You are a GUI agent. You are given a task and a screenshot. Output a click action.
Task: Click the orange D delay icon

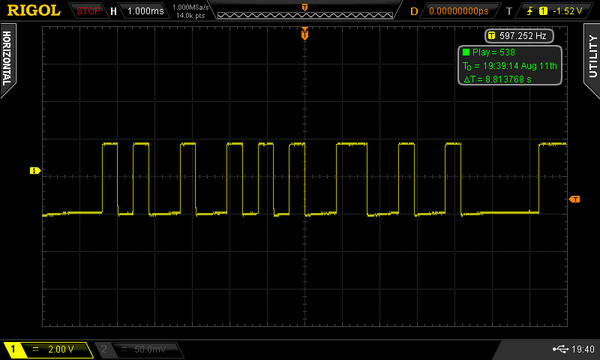[x=414, y=11]
